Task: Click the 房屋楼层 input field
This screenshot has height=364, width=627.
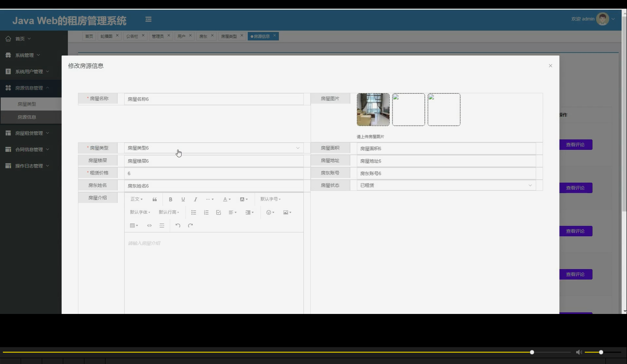Action: click(x=214, y=161)
